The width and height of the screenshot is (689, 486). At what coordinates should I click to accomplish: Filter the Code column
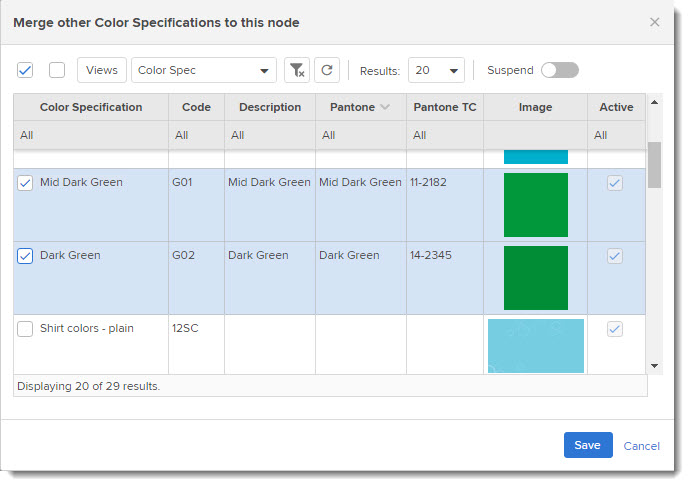(x=196, y=135)
